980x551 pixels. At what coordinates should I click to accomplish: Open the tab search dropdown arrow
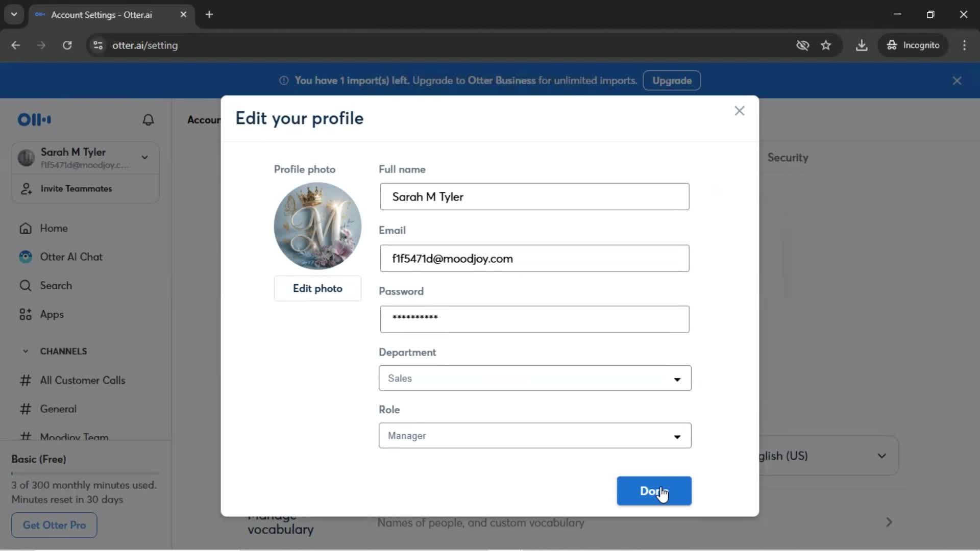[14, 14]
